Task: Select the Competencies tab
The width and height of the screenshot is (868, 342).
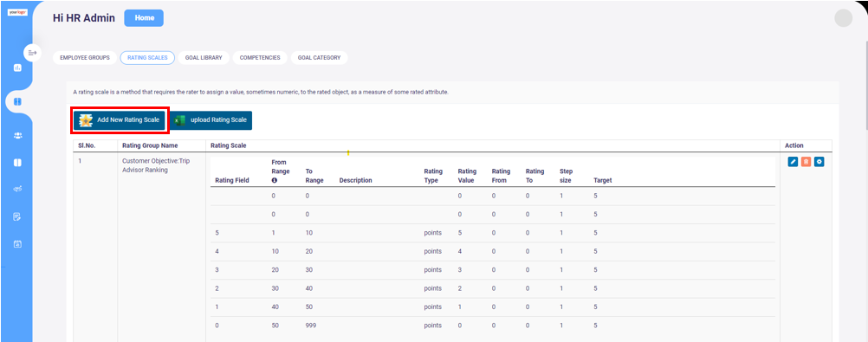Action: click(260, 57)
